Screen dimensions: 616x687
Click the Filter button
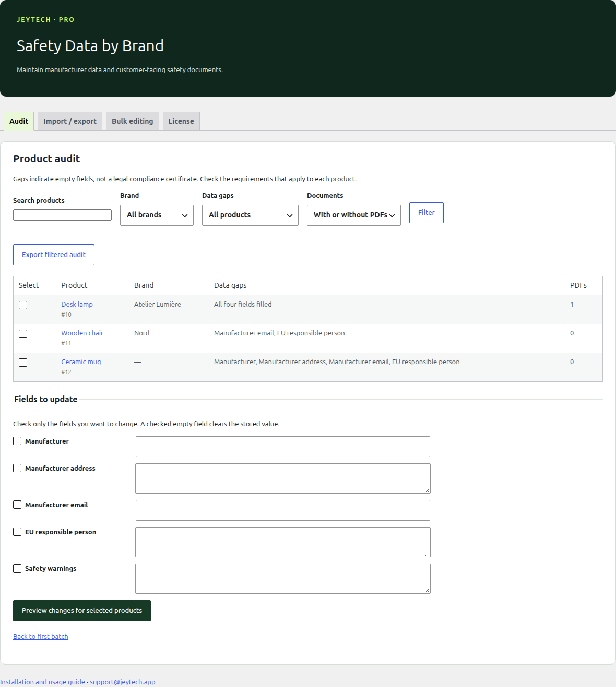coord(427,213)
